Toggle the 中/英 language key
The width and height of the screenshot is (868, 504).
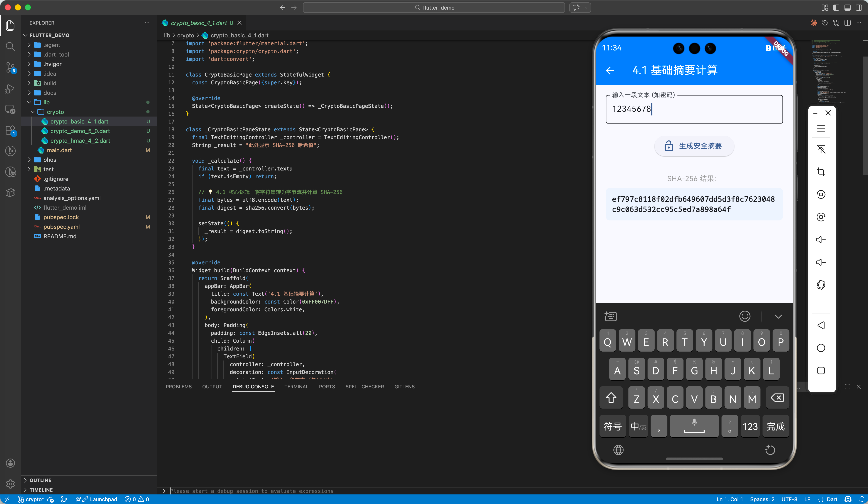coord(638,427)
